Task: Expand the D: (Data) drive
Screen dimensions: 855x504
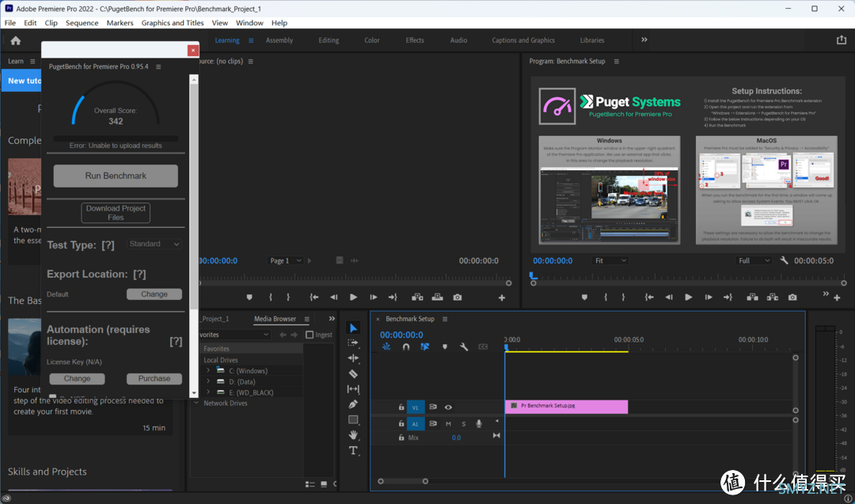Action: point(207,381)
